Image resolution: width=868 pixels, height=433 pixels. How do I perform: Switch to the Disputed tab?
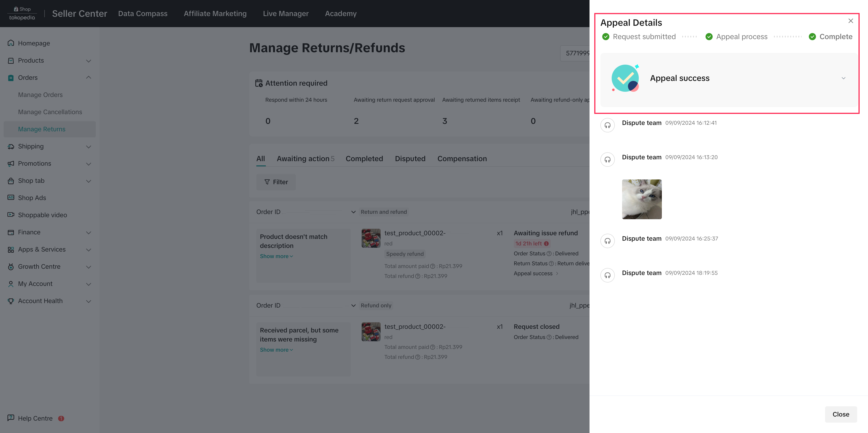click(x=410, y=159)
